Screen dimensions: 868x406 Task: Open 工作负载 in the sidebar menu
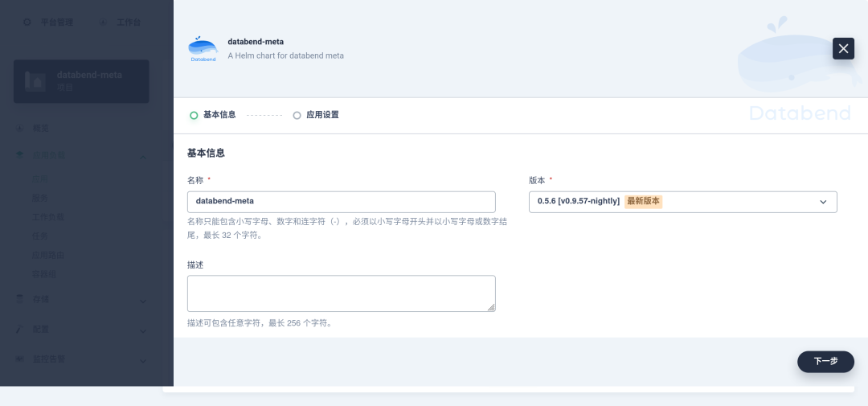[x=48, y=217]
